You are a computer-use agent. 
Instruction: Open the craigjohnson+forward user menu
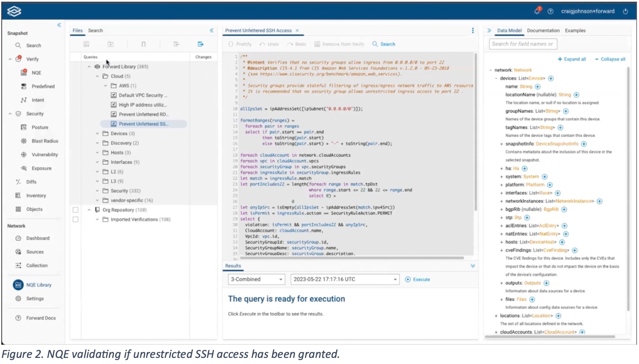[587, 11]
